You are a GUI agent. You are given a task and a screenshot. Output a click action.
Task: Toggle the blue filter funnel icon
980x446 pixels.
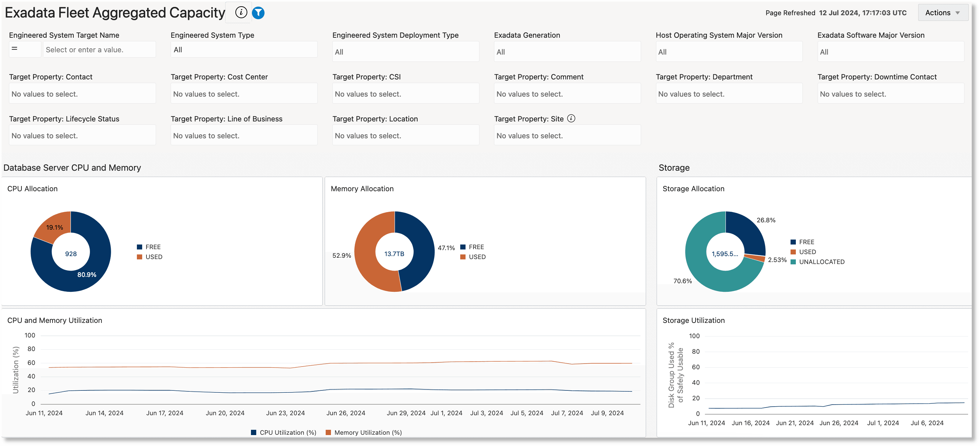(x=258, y=13)
